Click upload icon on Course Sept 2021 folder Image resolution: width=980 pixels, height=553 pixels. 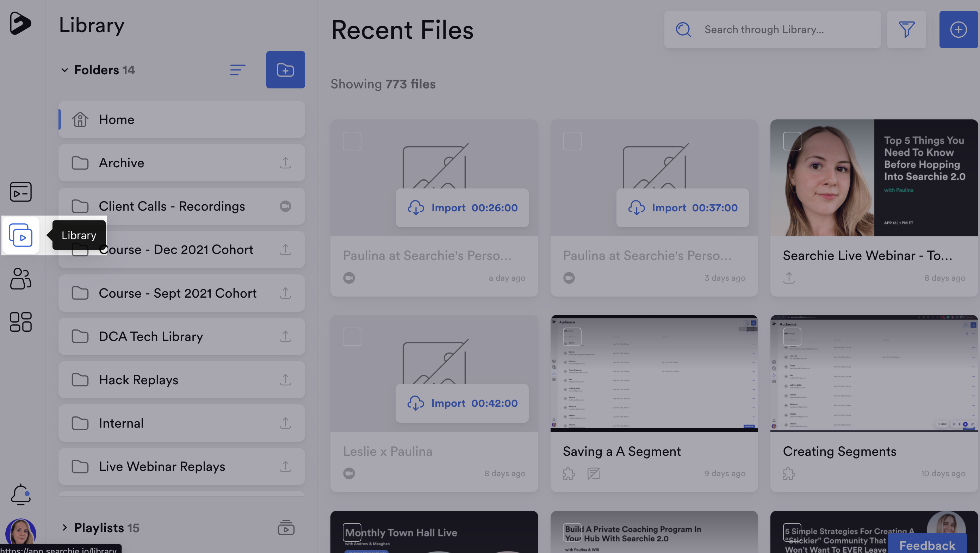(x=285, y=293)
